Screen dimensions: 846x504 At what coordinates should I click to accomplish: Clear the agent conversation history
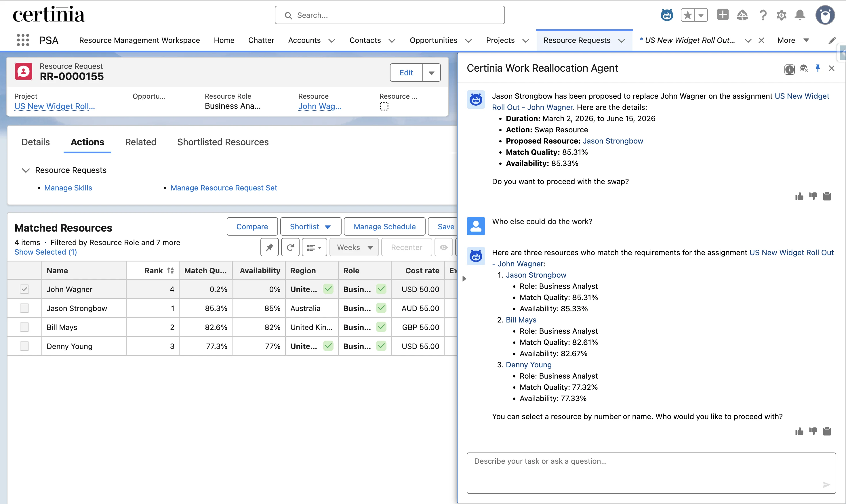pos(804,68)
